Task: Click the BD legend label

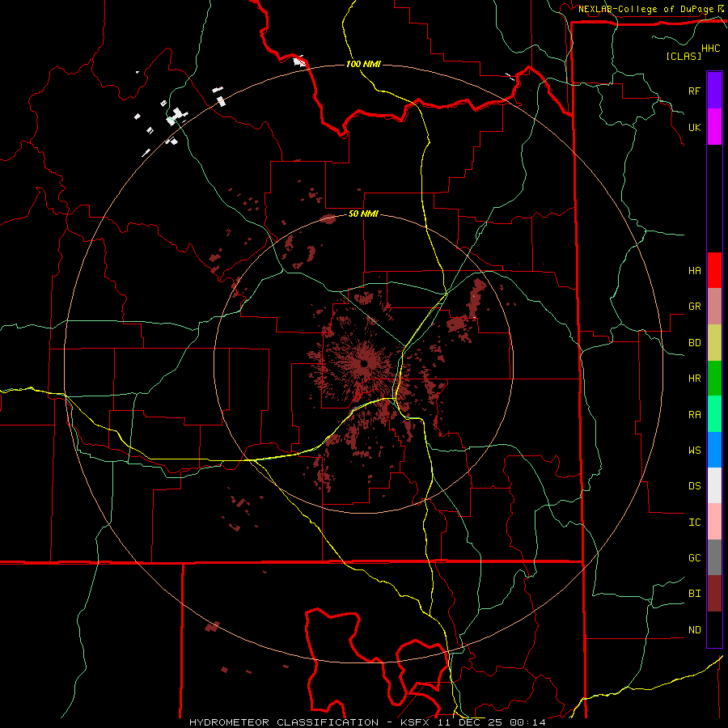Action: [x=694, y=343]
